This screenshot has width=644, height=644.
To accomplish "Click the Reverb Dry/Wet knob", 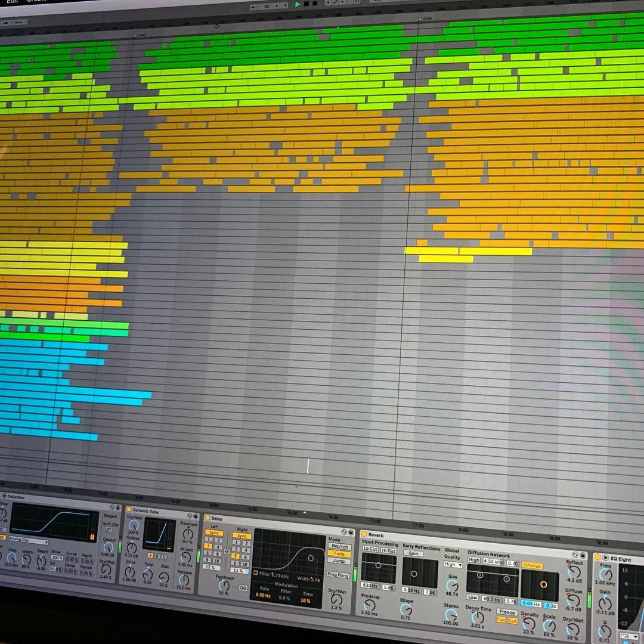I will click(x=573, y=630).
